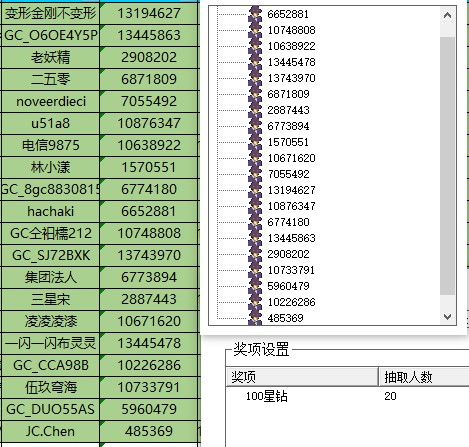Click the 奖项 column header

(302, 377)
